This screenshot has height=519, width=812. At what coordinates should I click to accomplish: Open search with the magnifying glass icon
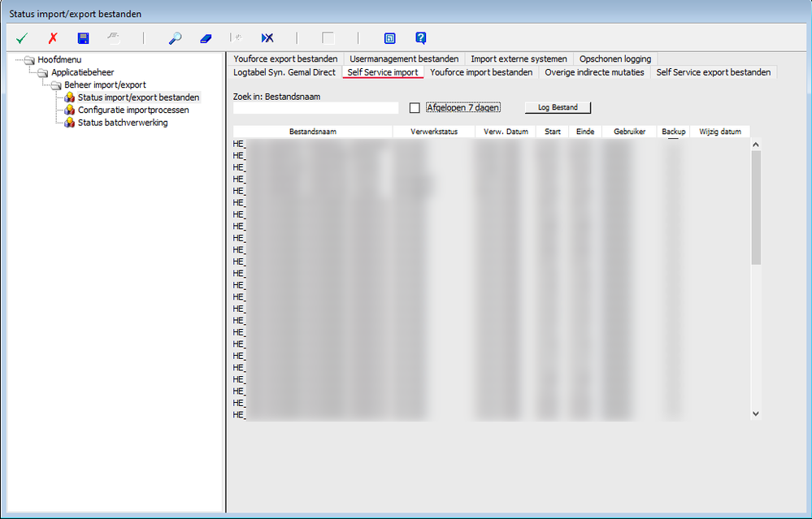coord(176,37)
